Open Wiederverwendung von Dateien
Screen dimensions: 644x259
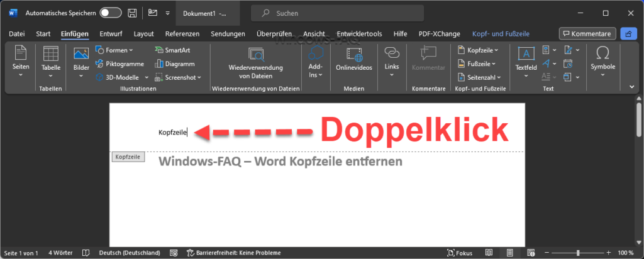pos(255,62)
